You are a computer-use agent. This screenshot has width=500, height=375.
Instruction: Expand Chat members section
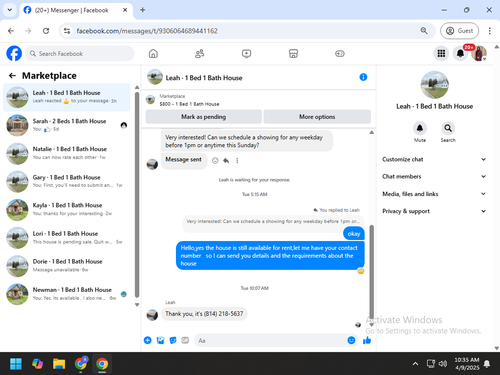(x=434, y=176)
